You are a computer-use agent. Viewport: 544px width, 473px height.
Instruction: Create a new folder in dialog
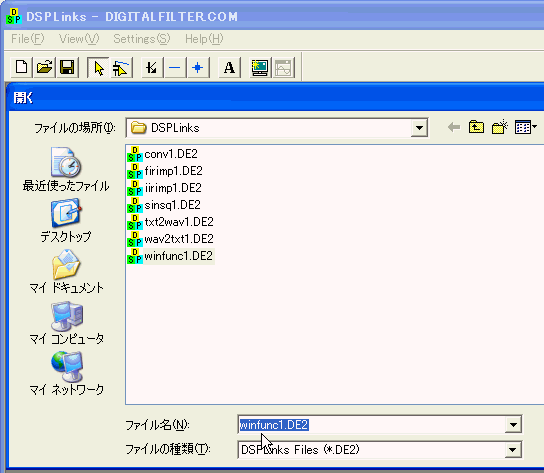[500, 127]
